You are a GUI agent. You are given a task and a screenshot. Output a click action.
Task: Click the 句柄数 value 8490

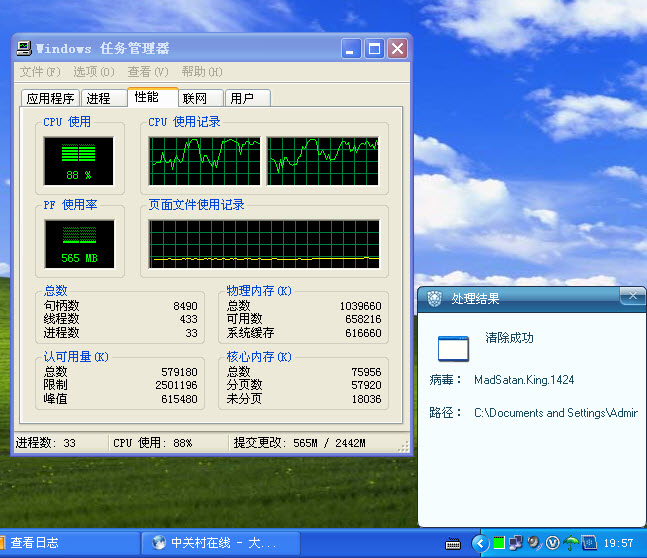click(185, 306)
